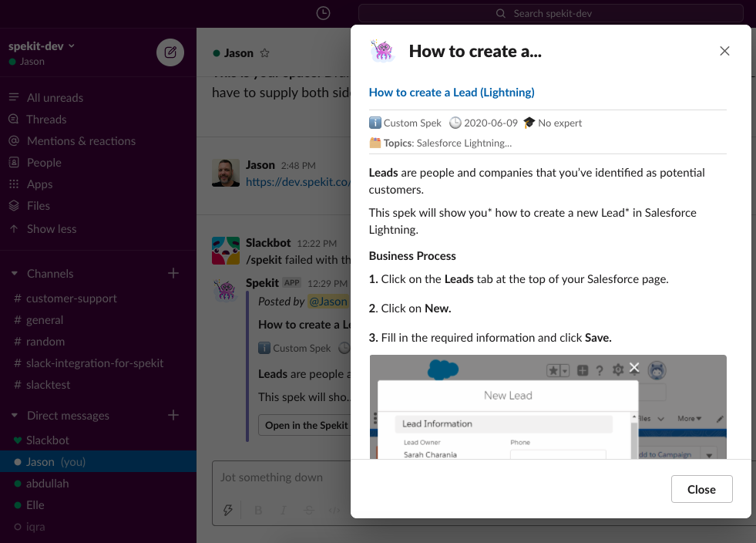Click Jason's profile photo in the chat
This screenshot has width=756, height=543.
pos(226,173)
